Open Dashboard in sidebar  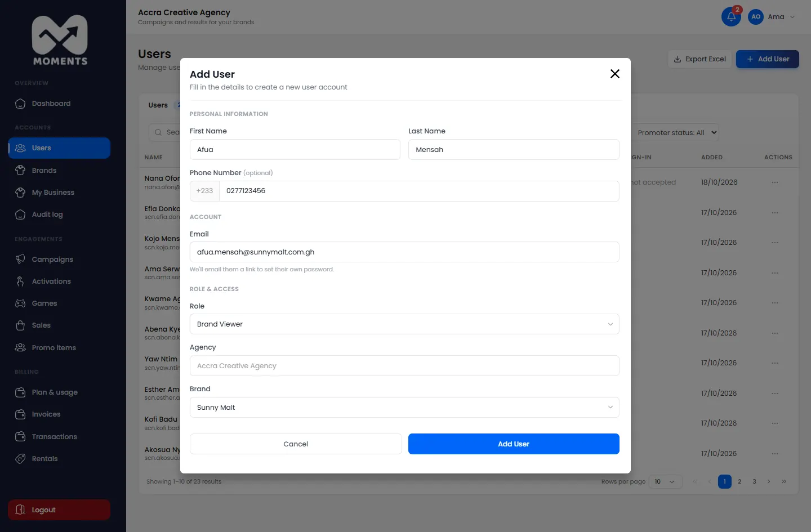(59, 104)
